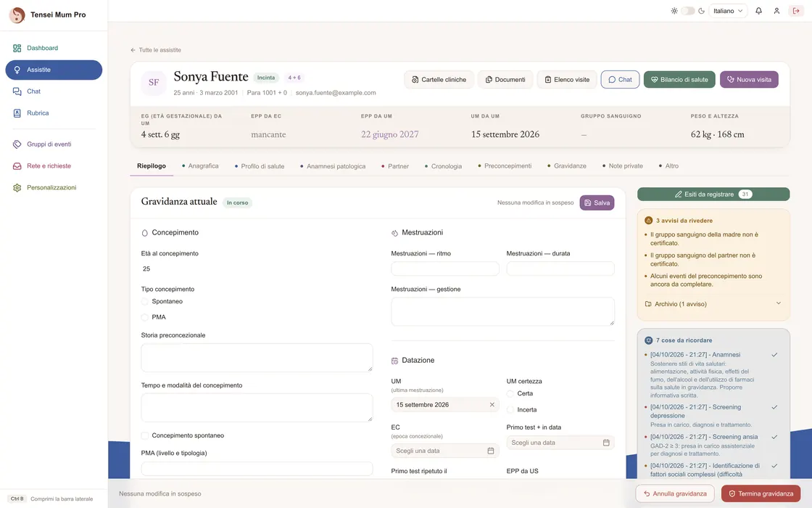Check the Concepimento spontaneo checkbox
The image size is (812, 508).
coord(145,436)
